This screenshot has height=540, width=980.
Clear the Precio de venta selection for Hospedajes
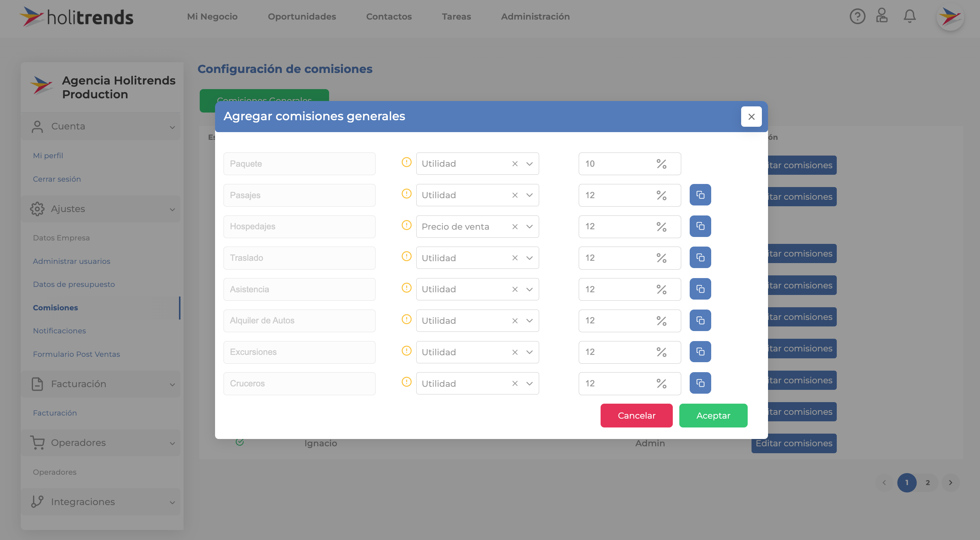tap(515, 227)
